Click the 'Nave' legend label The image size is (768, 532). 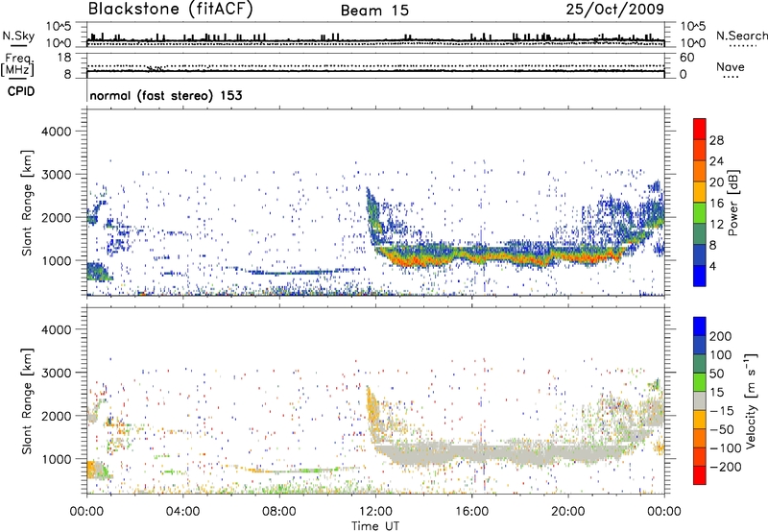pyautogui.click(x=731, y=67)
